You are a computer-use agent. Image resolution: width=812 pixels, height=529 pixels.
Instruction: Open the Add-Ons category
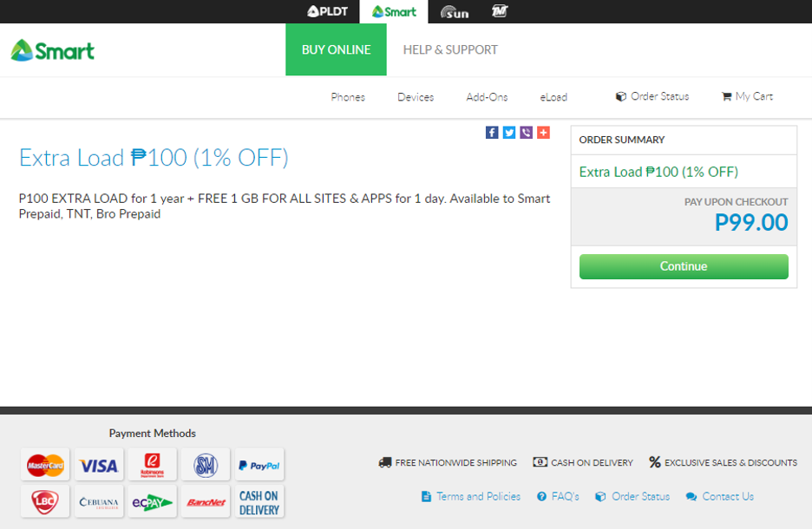pyautogui.click(x=487, y=97)
